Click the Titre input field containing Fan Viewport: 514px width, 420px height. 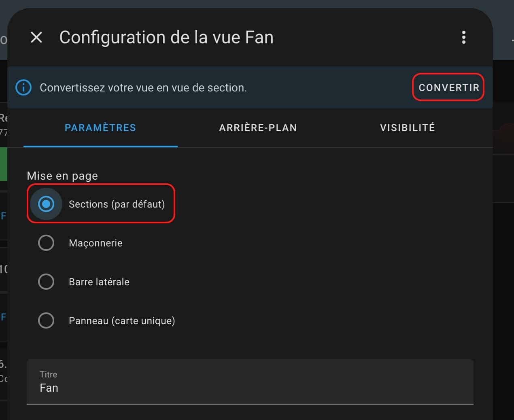[250, 382]
